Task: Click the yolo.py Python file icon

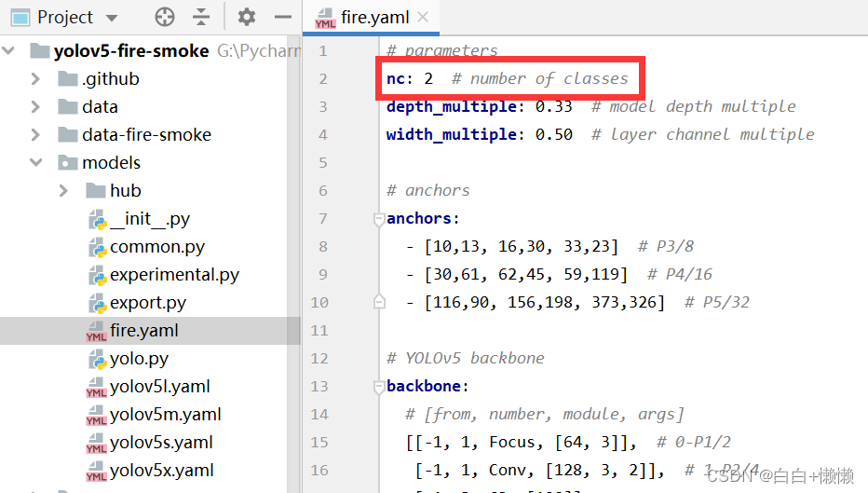Action: (x=97, y=359)
